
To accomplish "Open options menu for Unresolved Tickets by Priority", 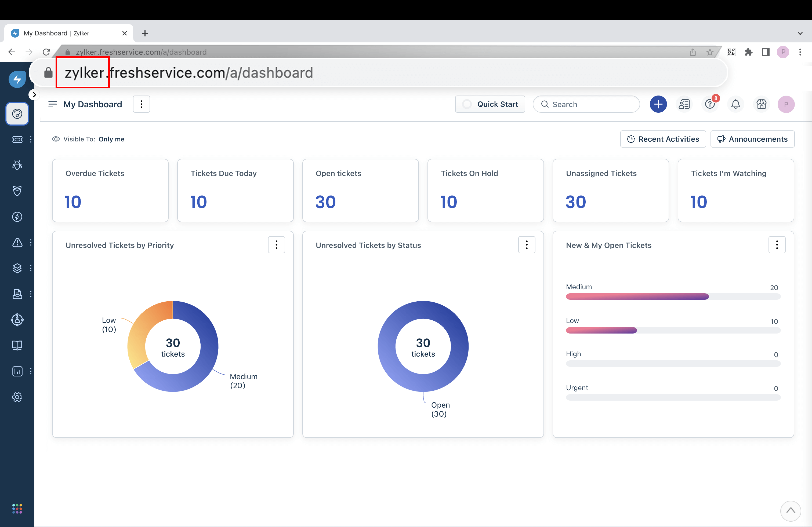I will 276,245.
